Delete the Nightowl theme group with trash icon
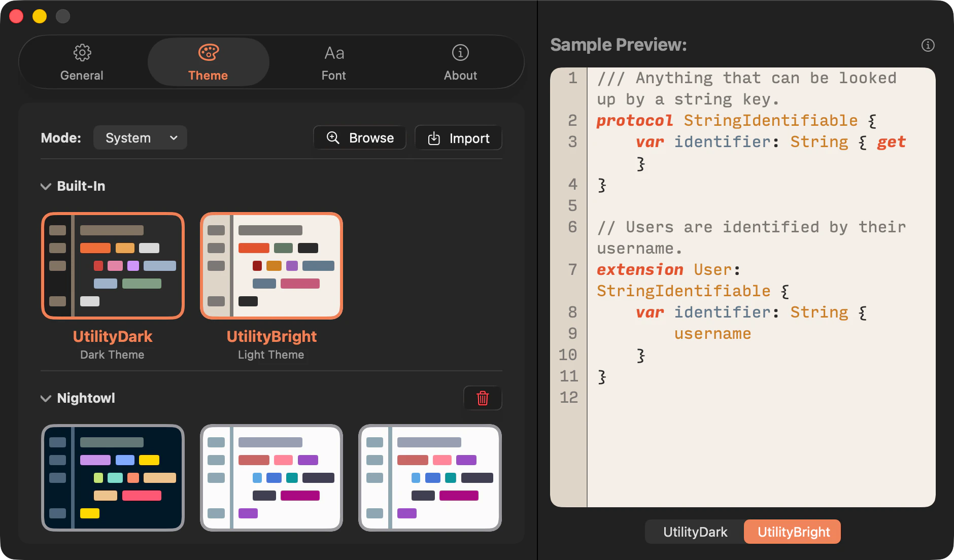 click(483, 398)
